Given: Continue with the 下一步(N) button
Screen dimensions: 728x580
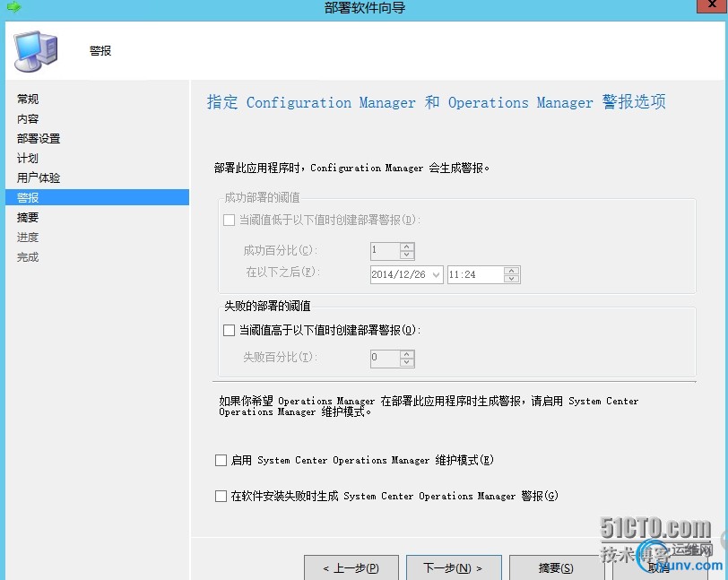Looking at the screenshot, I should (x=454, y=568).
